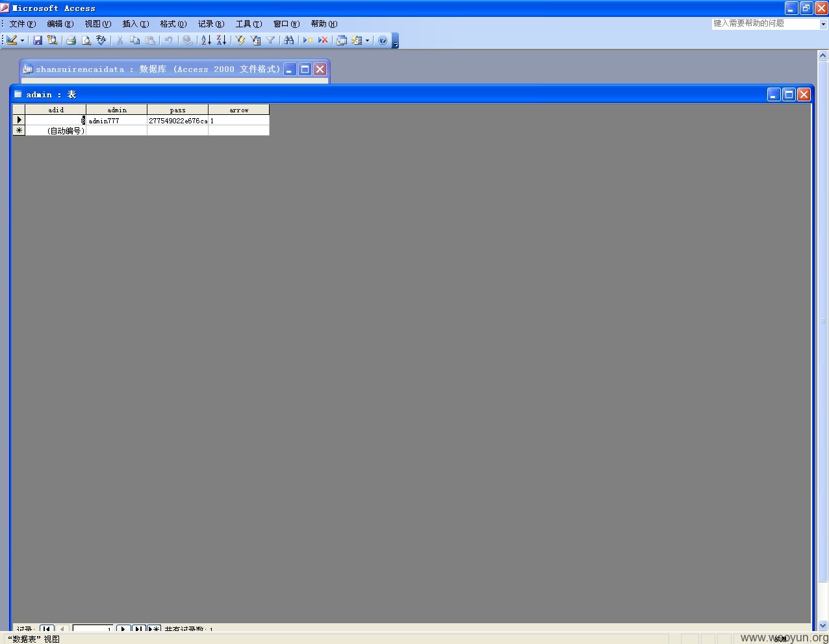Click the select-all corner box of the datasheet
829x644 pixels.
[x=19, y=110]
